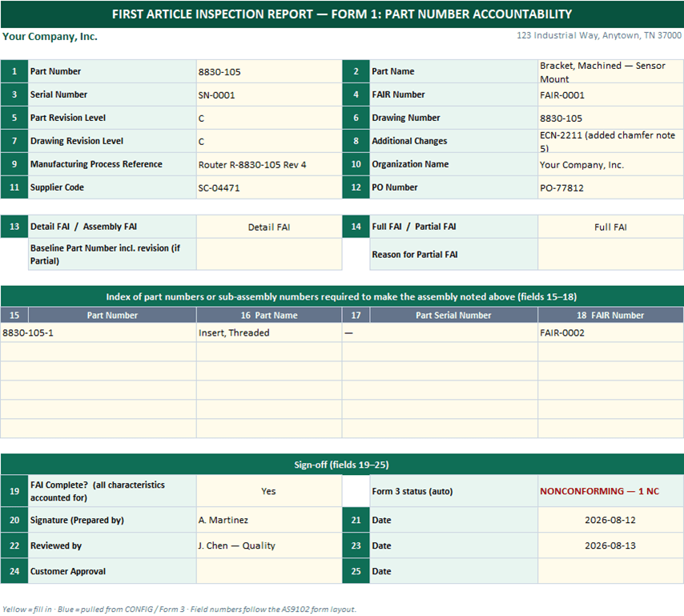Click the Part Serial Number column header
This screenshot has width=684, height=616.
pyautogui.click(x=453, y=315)
